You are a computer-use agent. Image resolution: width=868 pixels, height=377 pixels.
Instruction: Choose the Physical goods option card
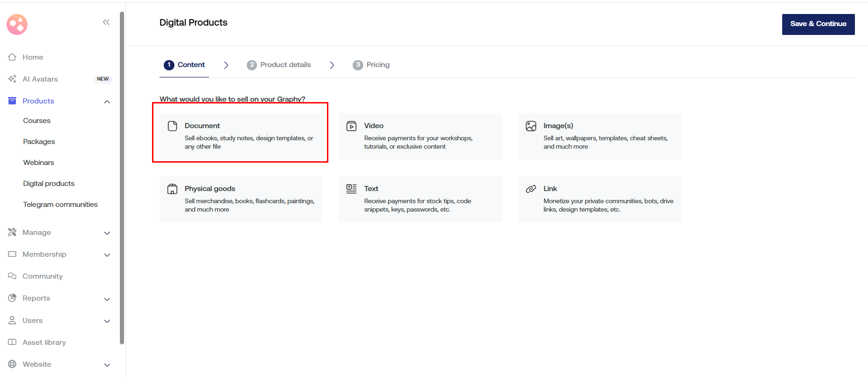click(241, 199)
